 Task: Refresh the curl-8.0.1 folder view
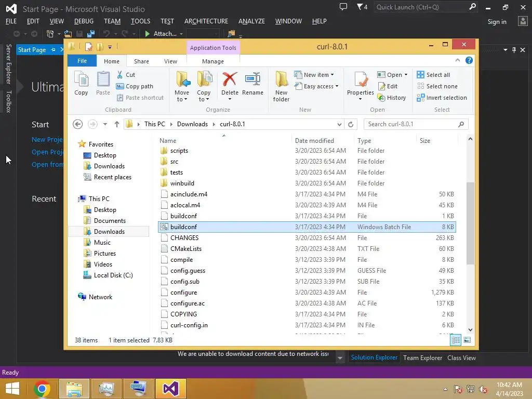pyautogui.click(x=351, y=124)
